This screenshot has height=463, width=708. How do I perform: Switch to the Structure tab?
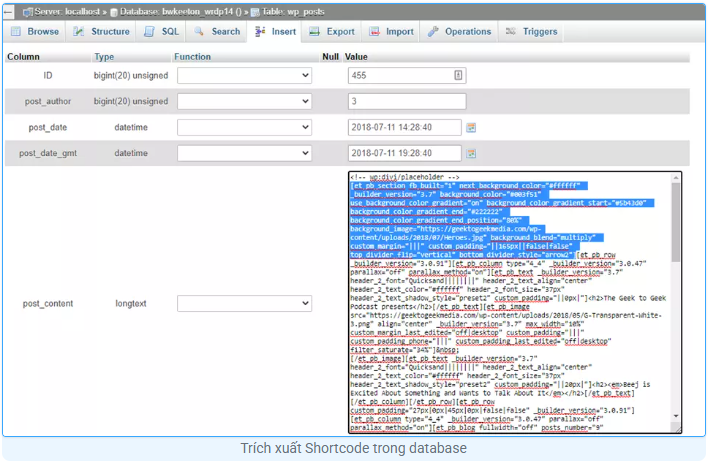click(x=101, y=32)
